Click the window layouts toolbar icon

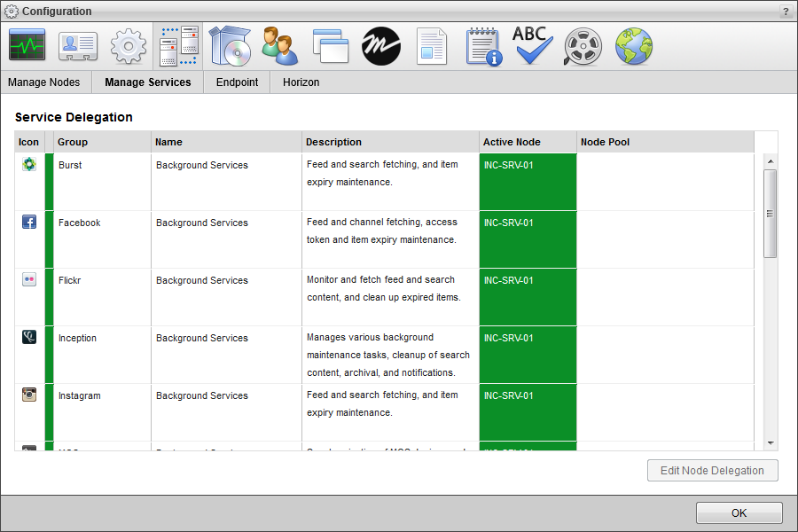[330, 45]
